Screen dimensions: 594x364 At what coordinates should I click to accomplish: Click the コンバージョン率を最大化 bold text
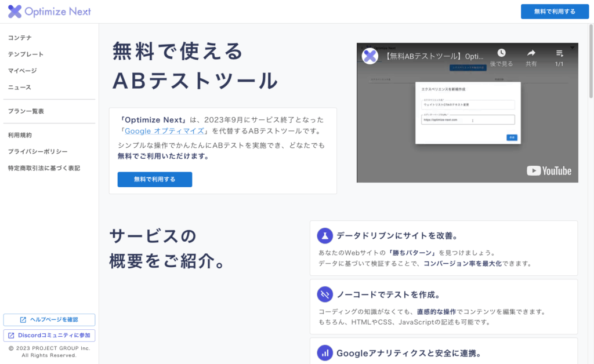pos(462,263)
